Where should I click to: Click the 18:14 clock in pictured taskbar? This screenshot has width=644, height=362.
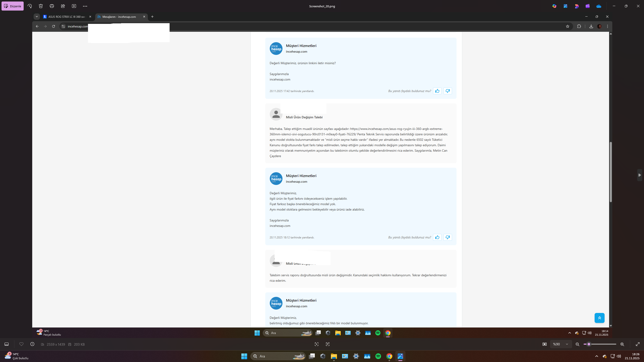click(x=601, y=333)
